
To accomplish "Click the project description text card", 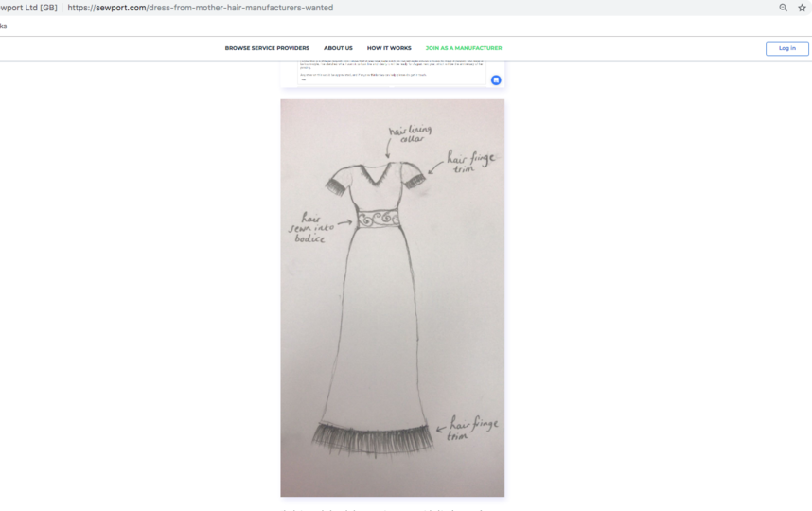I will click(x=393, y=74).
